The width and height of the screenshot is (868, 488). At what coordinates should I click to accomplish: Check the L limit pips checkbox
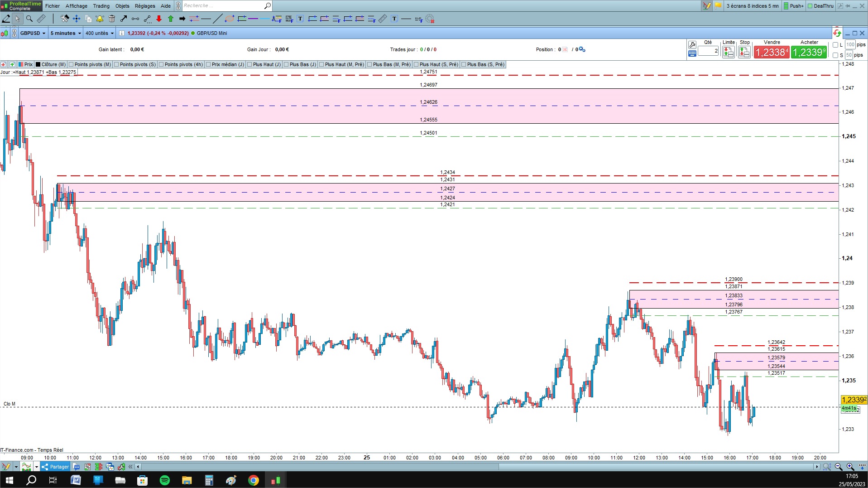(835, 45)
